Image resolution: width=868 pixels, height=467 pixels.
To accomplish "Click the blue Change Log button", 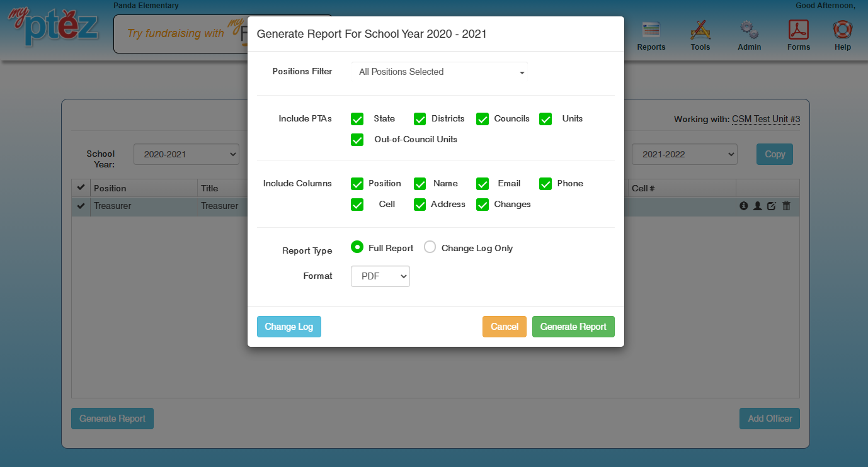I will (288, 327).
